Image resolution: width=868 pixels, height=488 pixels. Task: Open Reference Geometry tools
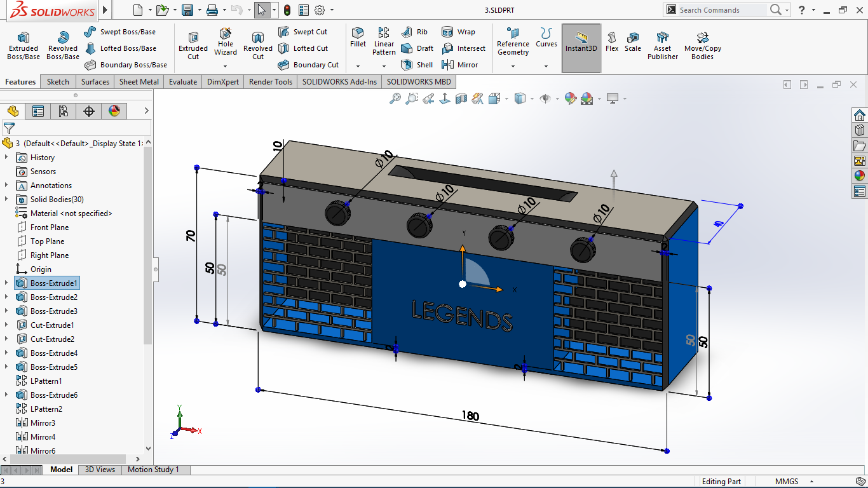pyautogui.click(x=513, y=42)
